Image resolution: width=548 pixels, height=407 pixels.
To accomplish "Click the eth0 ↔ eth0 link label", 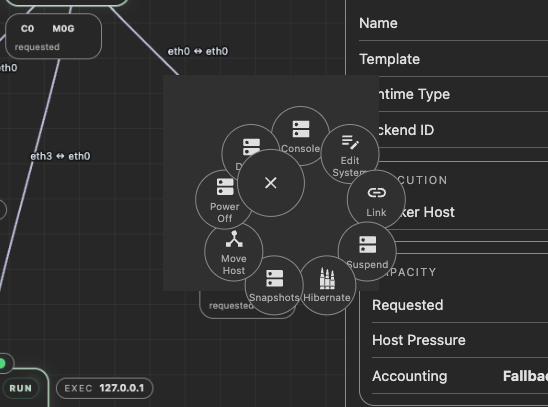I will (198, 51).
